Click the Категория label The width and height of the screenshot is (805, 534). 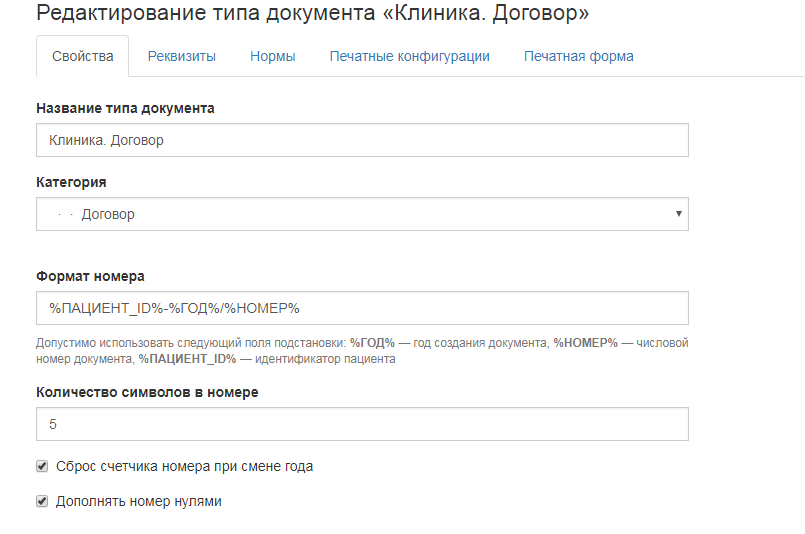(71, 182)
